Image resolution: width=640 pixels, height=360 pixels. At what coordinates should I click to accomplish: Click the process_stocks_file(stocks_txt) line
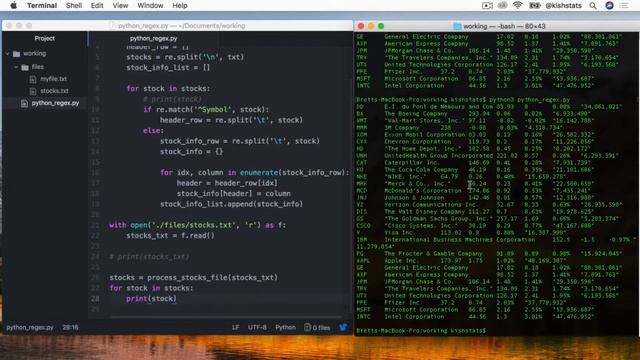tap(193, 278)
